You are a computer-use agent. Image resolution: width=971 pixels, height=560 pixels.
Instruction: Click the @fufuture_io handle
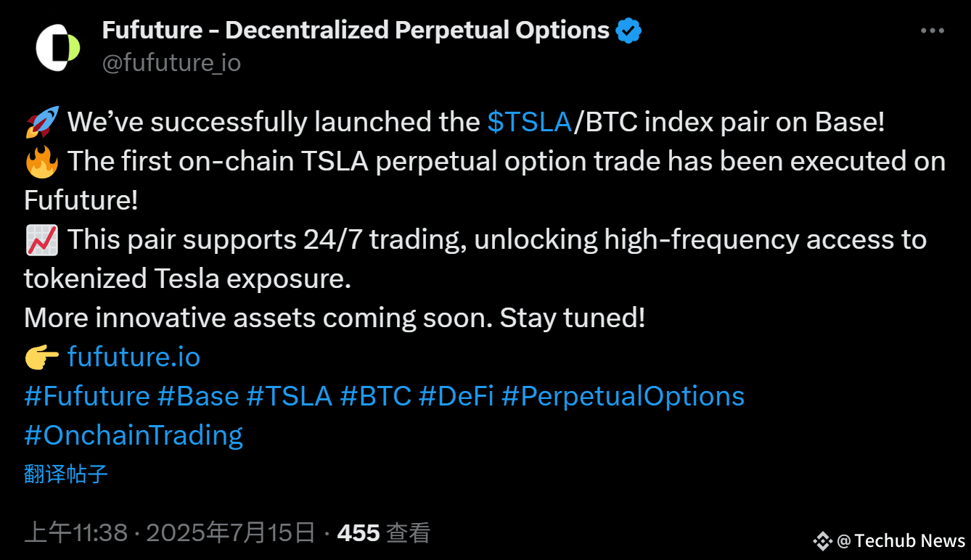172,63
